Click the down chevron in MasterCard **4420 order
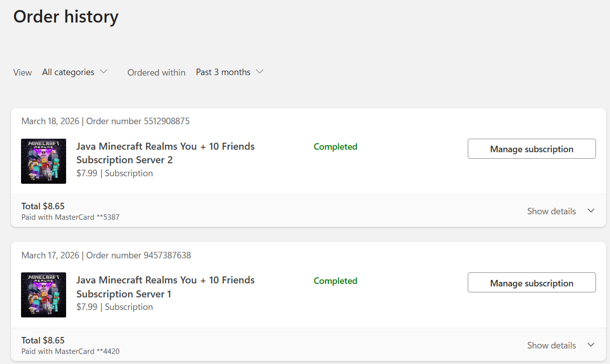 [591, 345]
